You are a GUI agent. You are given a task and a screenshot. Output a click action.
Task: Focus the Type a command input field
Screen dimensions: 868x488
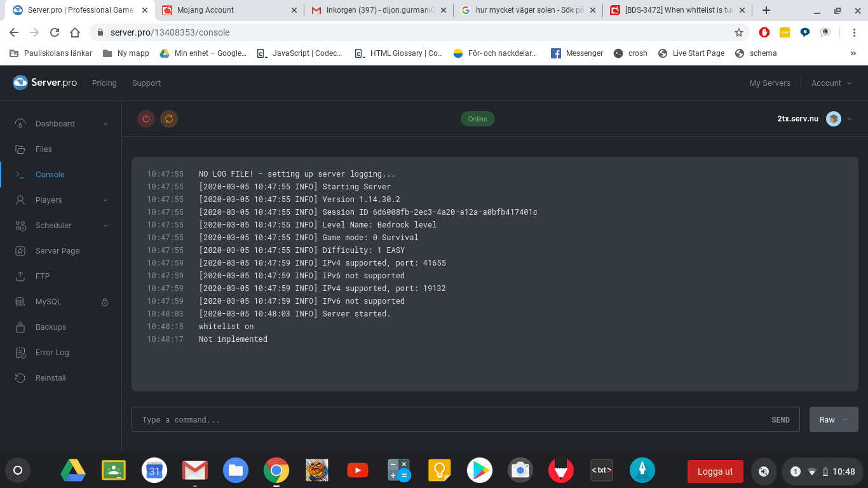click(x=445, y=420)
